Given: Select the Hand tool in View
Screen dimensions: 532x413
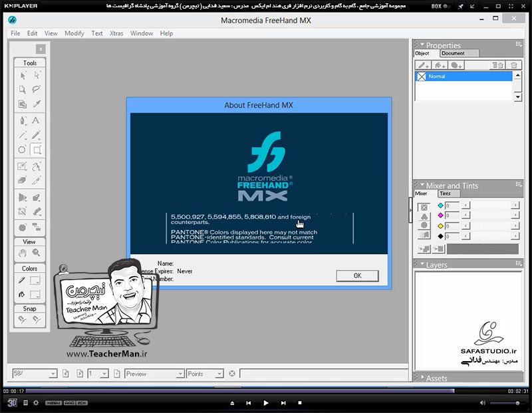Looking at the screenshot, I should [x=23, y=253].
